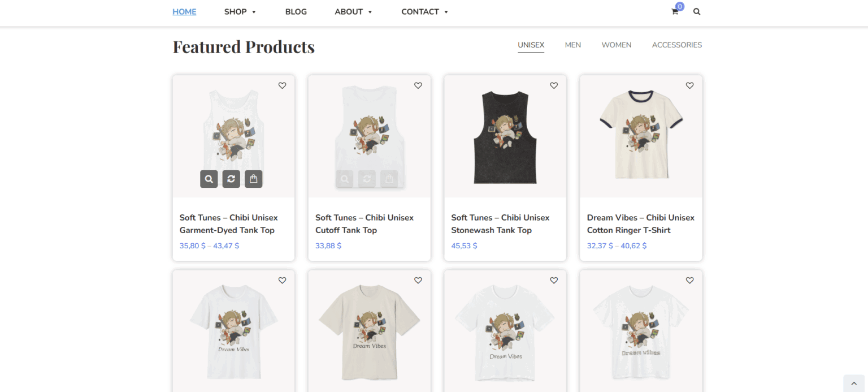868x392 pixels.
Task: Toggle wishlist heart on Cutoff Tank Top
Action: [x=418, y=85]
